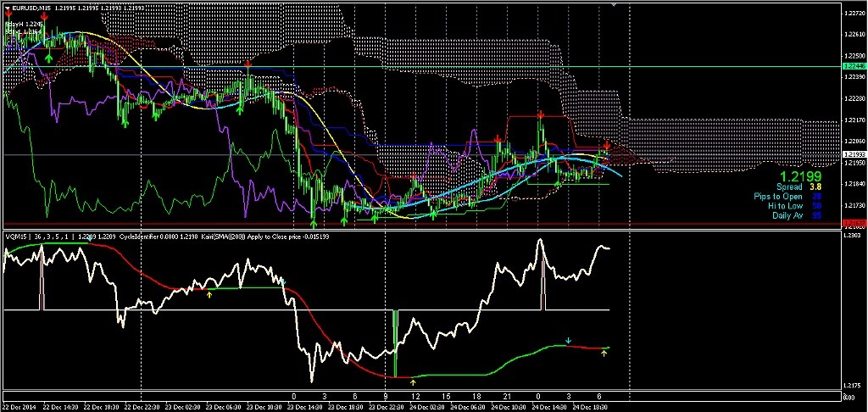The width and height of the screenshot is (868, 412).
Task: Click the cyan down arrow above the lower indicator's rightmost green-to-red turn
Action: [x=568, y=339]
